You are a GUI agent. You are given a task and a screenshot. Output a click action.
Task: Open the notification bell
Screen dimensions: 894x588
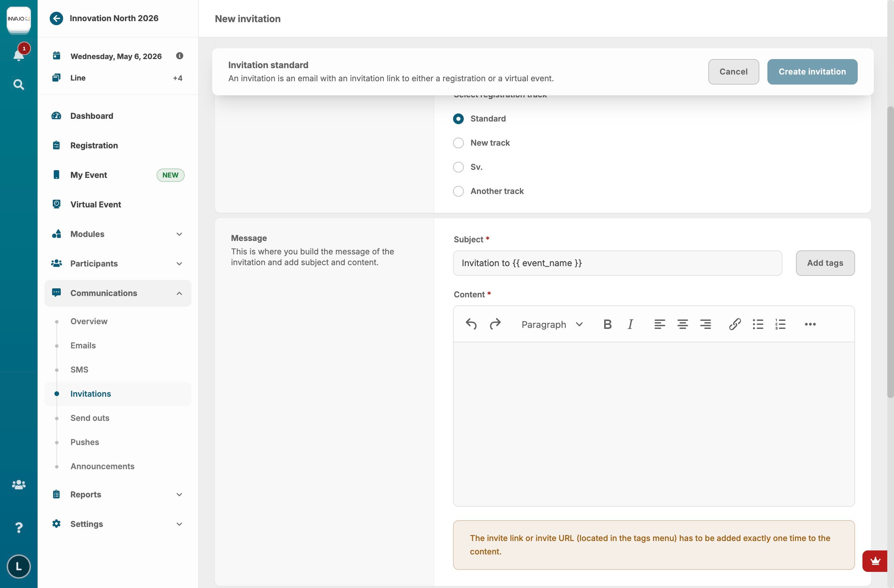[18, 55]
